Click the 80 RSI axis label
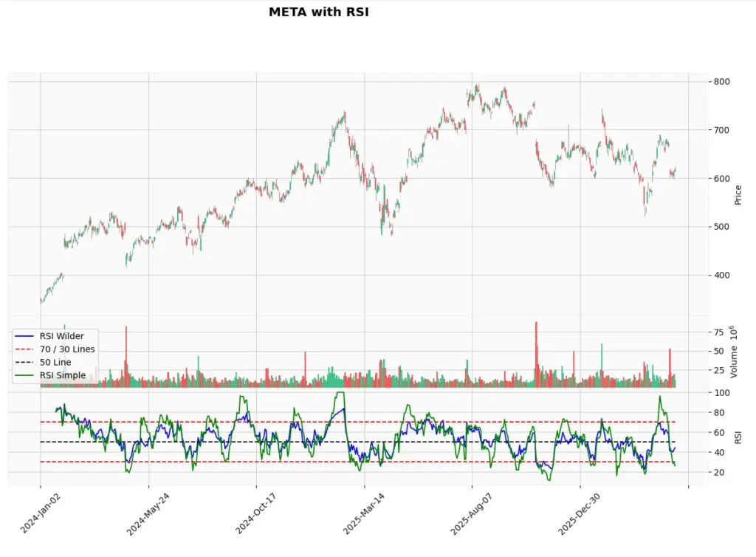 [x=719, y=413]
